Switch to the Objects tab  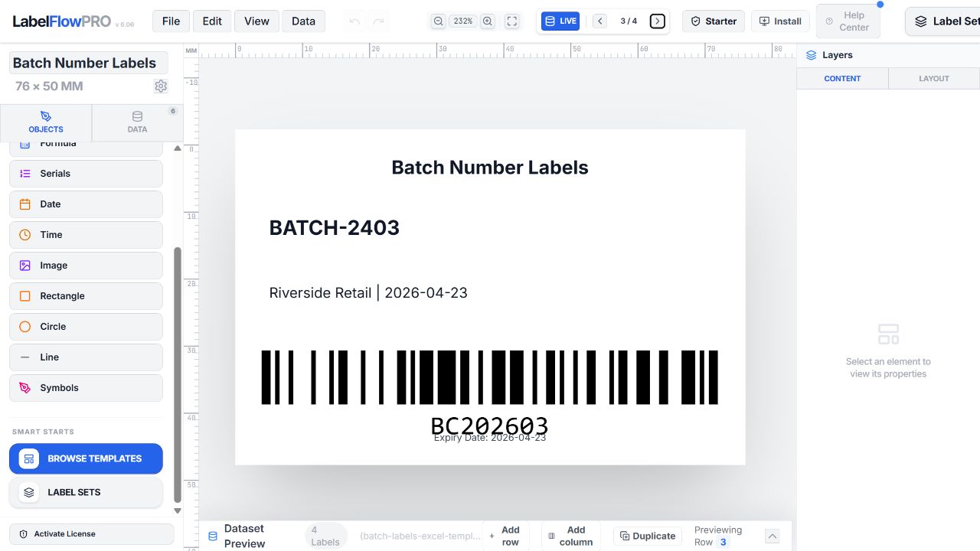46,122
